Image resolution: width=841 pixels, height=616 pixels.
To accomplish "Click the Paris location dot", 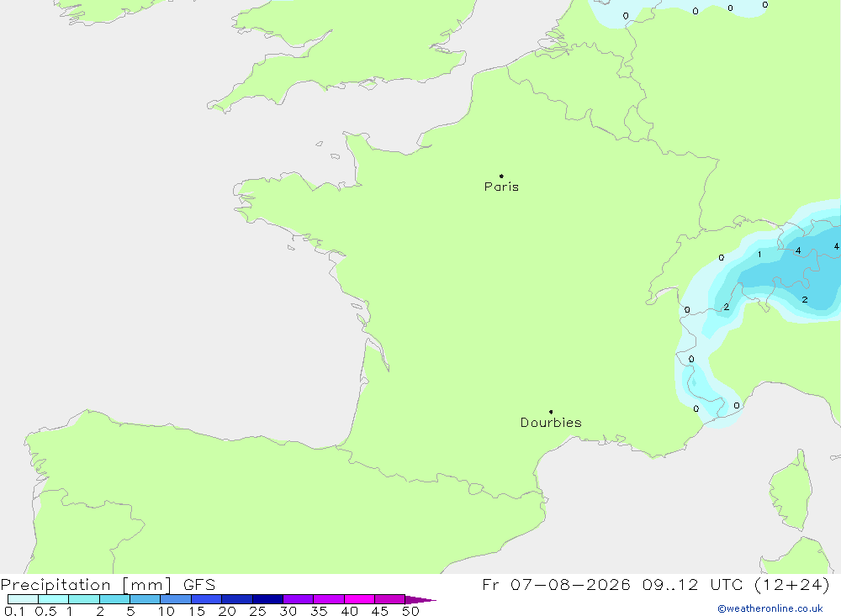I will (x=501, y=176).
